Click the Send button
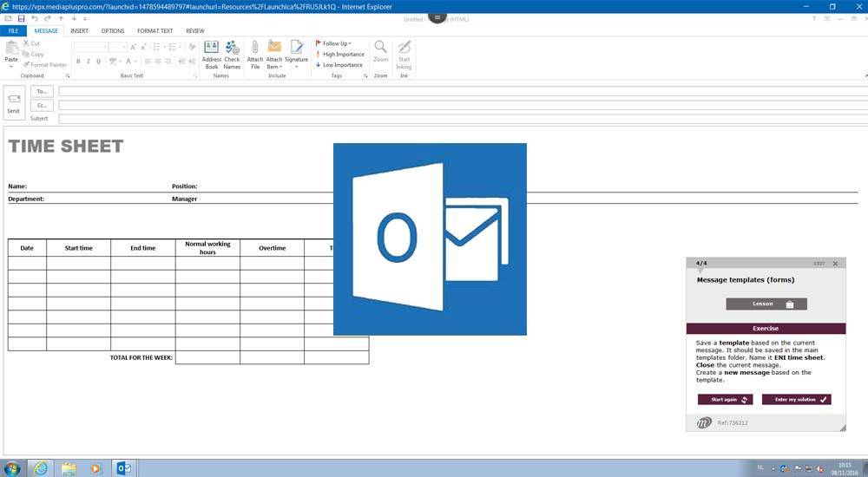 pyautogui.click(x=13, y=103)
